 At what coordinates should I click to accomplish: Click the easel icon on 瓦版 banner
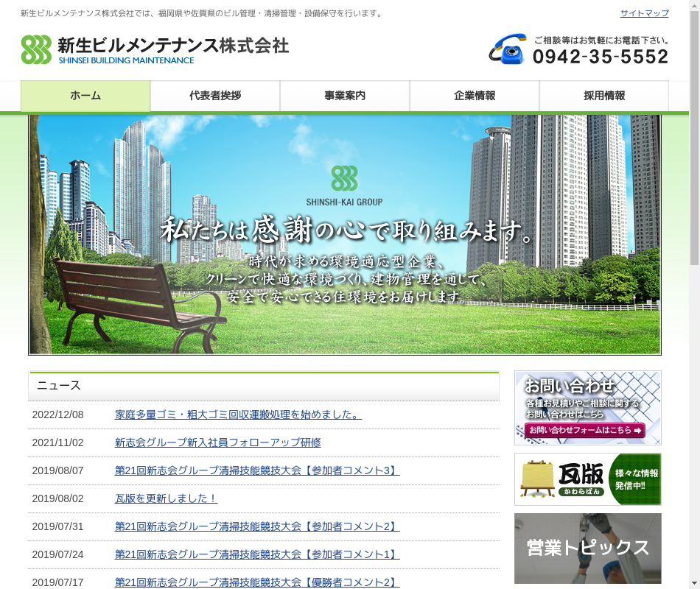(x=537, y=479)
